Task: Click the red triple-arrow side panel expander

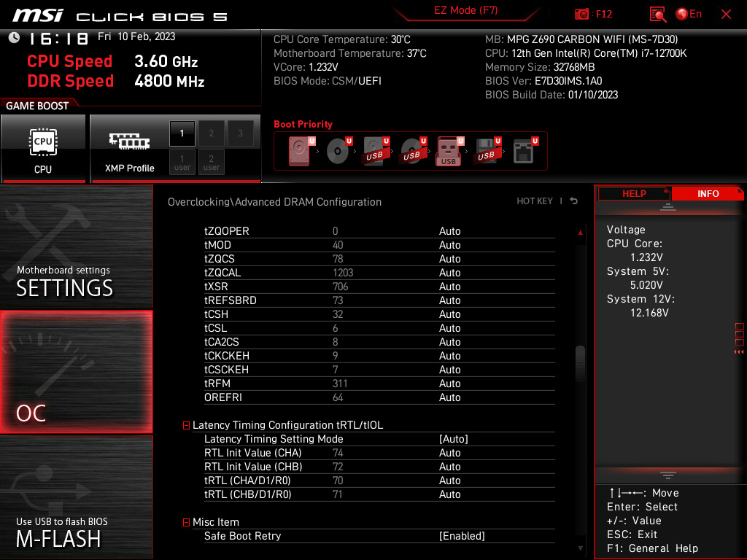Action: 739,352
